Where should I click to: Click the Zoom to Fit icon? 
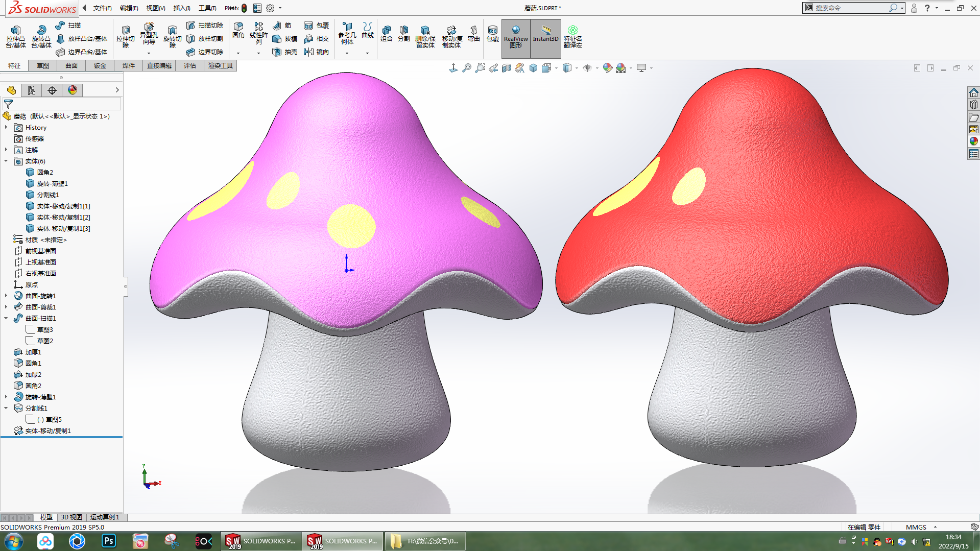coord(467,68)
